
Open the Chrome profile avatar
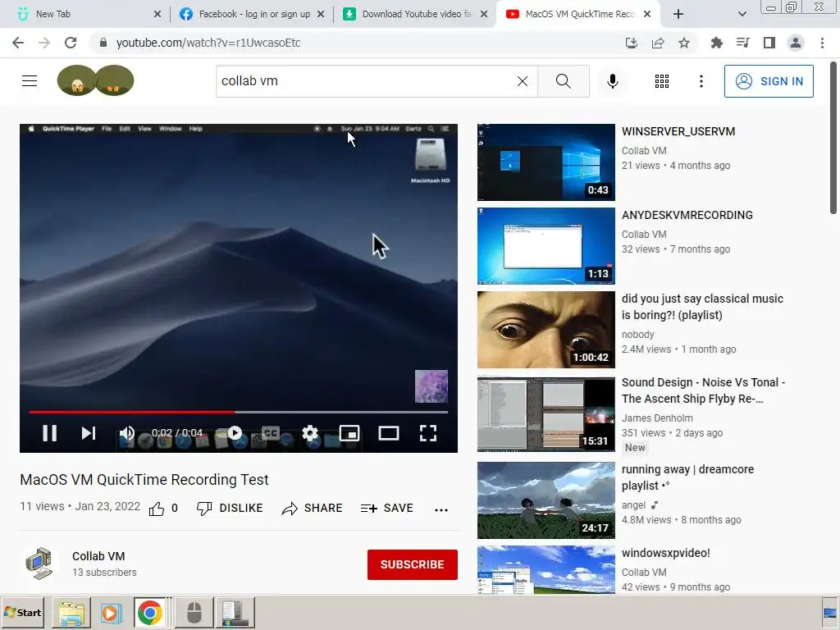point(796,43)
